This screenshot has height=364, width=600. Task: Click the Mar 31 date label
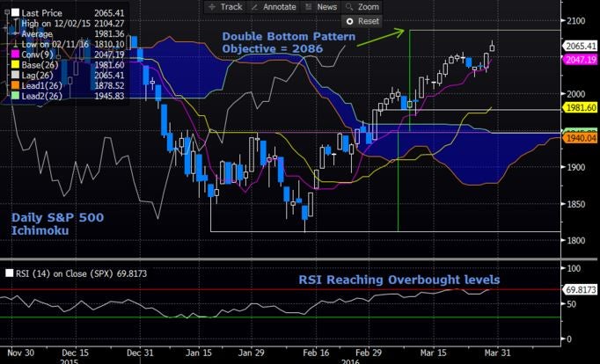497,353
